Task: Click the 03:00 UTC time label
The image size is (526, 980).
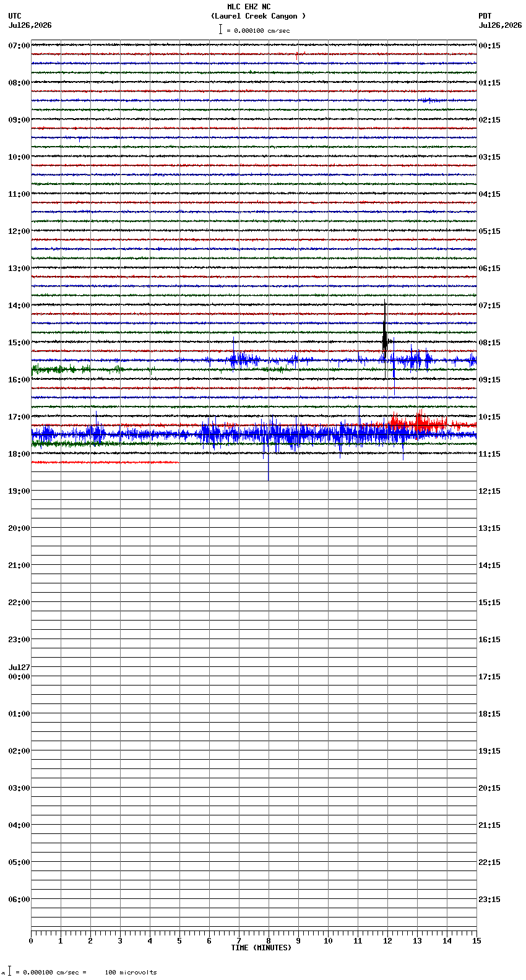Action: click(x=19, y=788)
